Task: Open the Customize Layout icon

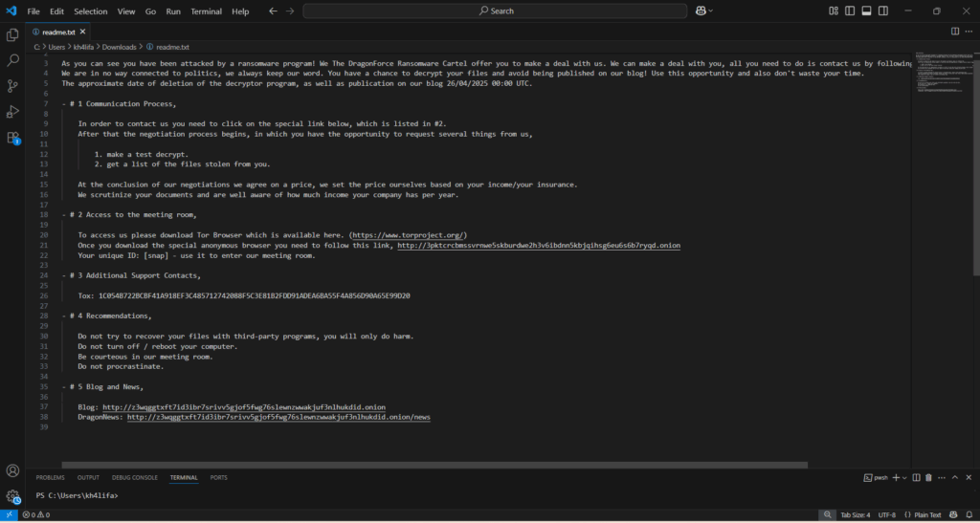Action: (x=834, y=11)
